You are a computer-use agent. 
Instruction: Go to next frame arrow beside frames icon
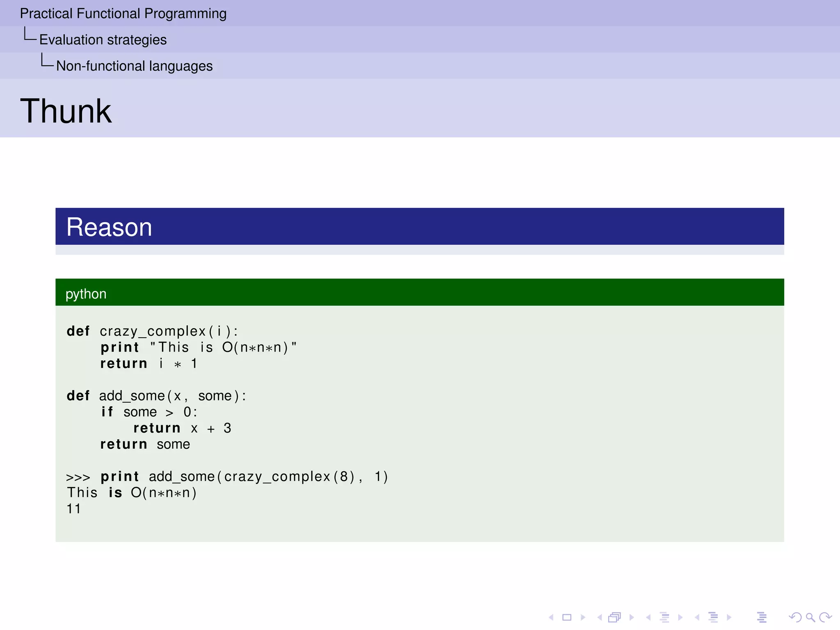click(632, 617)
